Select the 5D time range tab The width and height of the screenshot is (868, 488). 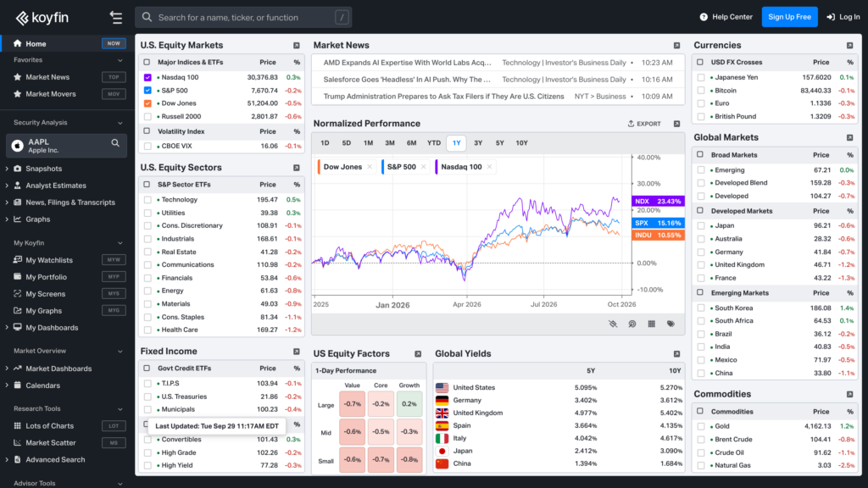click(347, 143)
